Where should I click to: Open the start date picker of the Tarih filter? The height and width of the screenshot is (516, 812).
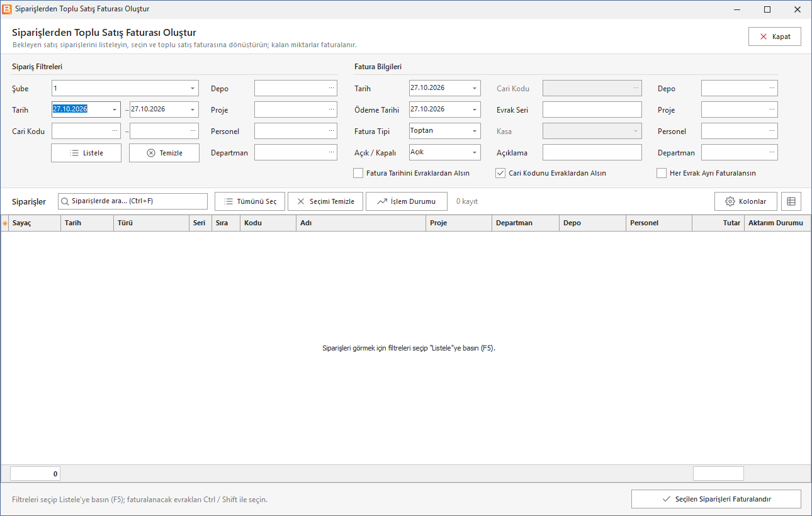point(115,110)
